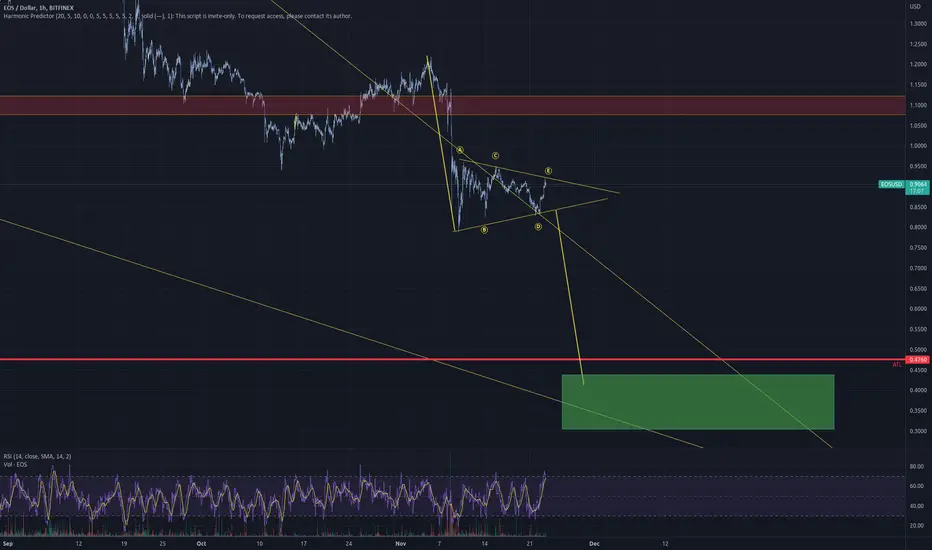The width and height of the screenshot is (932, 550).
Task: Click the 0.5000 level on price axis
Action: 918,350
